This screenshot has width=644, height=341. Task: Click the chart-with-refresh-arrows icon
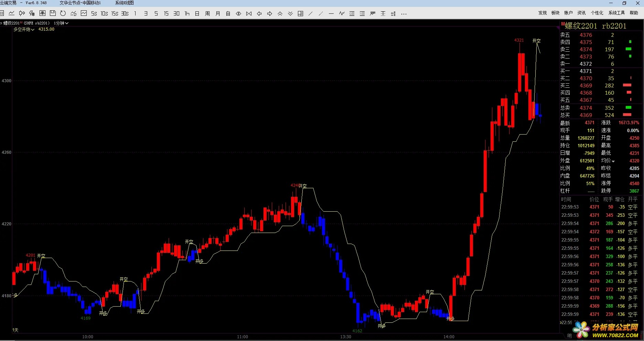click(x=73, y=13)
